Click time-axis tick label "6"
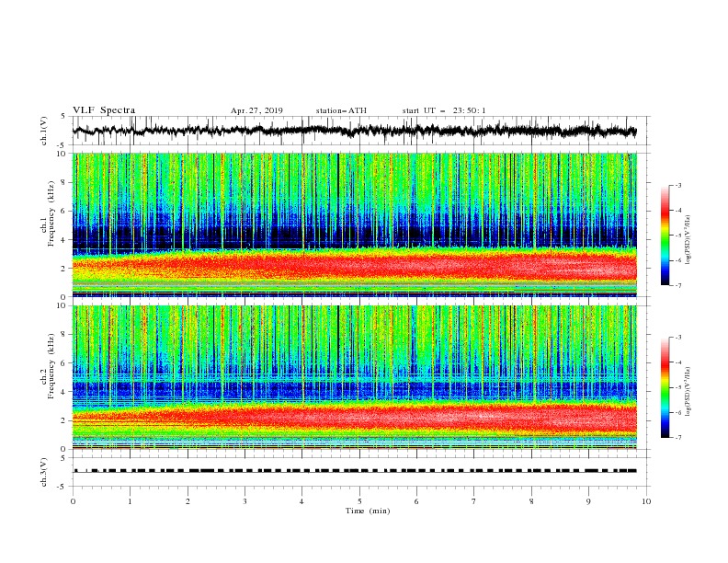728x563 pixels. click(416, 501)
